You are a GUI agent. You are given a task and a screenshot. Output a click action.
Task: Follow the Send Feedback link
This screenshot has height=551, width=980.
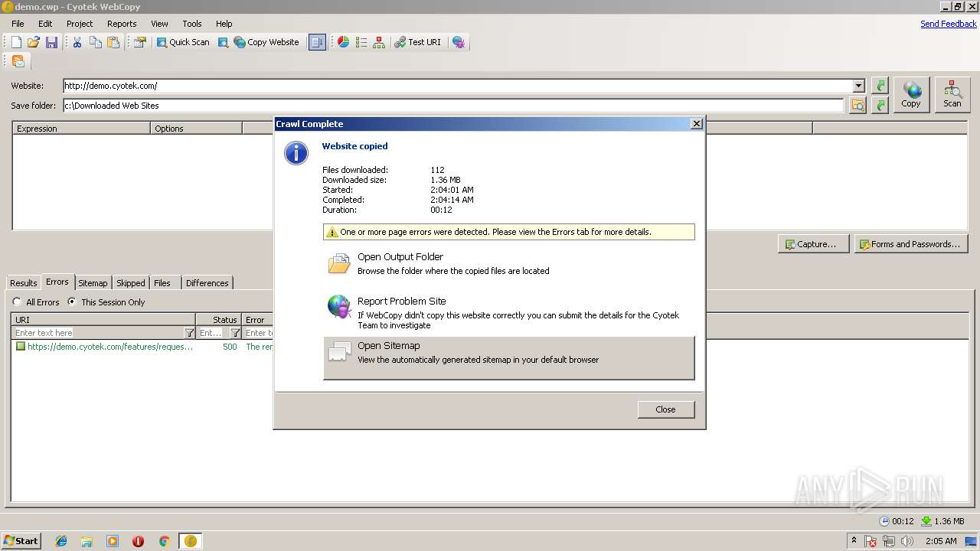click(x=948, y=24)
